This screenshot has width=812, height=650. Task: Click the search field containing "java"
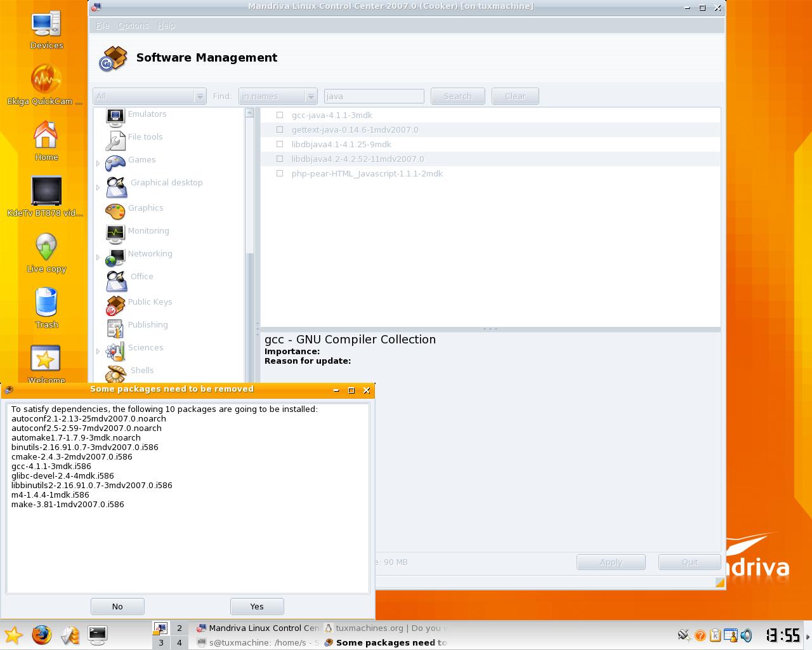coord(374,96)
